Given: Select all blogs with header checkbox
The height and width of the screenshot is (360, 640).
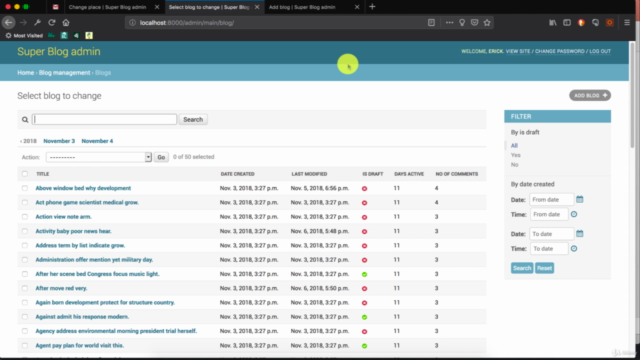Looking at the screenshot, I should click(x=25, y=174).
